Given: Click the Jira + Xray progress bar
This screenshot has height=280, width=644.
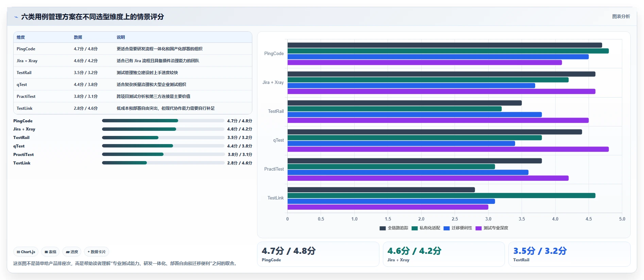Looking at the screenshot, I should (163, 129).
